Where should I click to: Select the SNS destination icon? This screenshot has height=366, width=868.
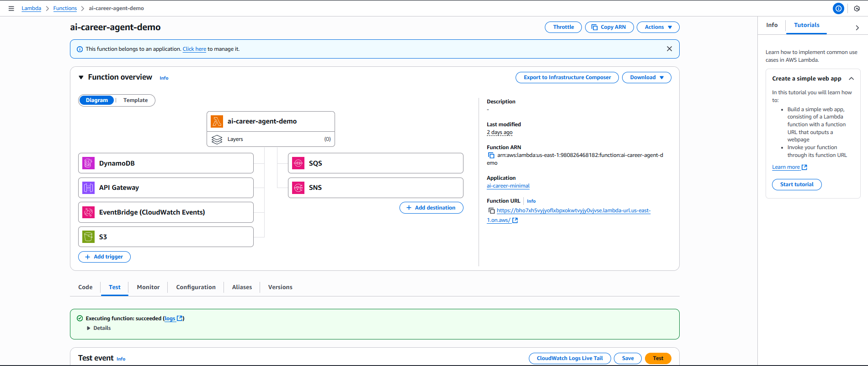[298, 188]
